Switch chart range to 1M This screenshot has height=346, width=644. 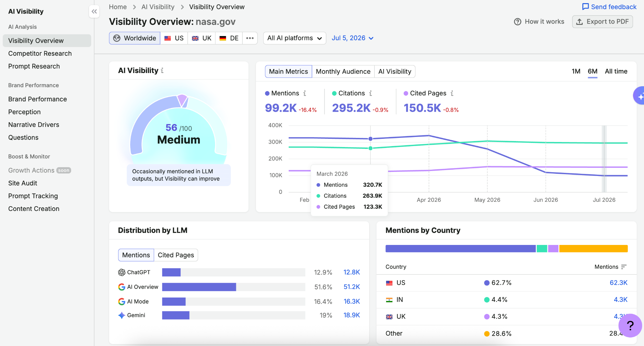tap(576, 71)
